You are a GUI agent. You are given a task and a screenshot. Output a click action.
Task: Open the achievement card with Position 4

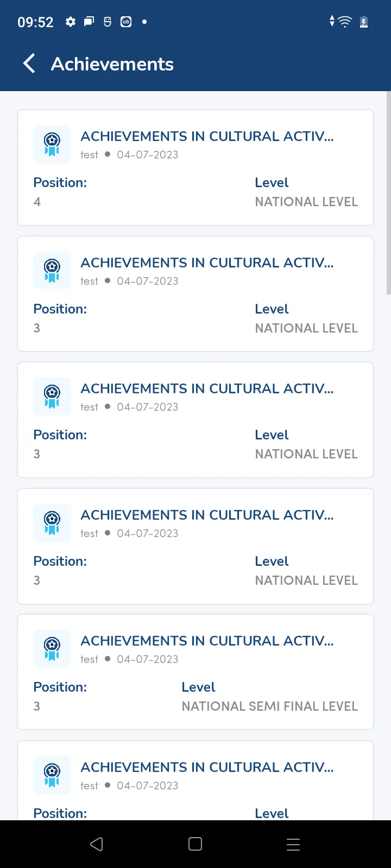(x=195, y=168)
